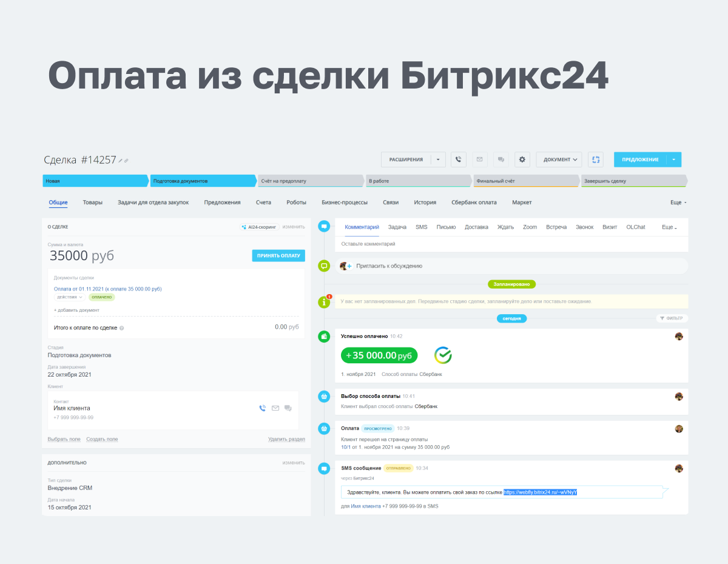Viewport: 728px width, 564px height.
Task: Click the Предложение button
Action: (x=640, y=159)
